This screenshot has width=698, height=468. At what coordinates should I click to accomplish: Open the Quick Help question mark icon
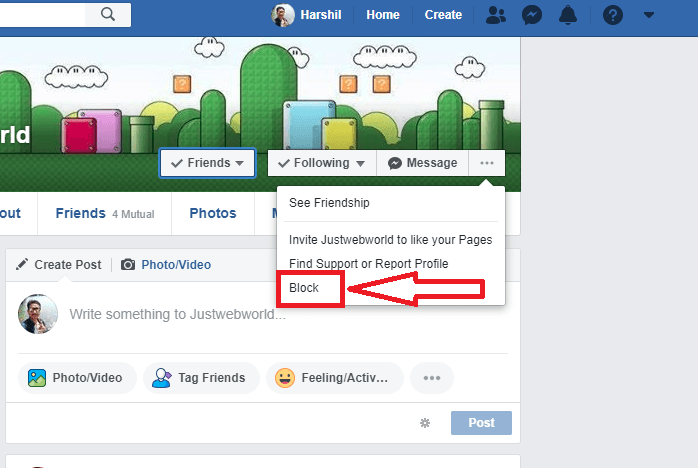point(613,15)
